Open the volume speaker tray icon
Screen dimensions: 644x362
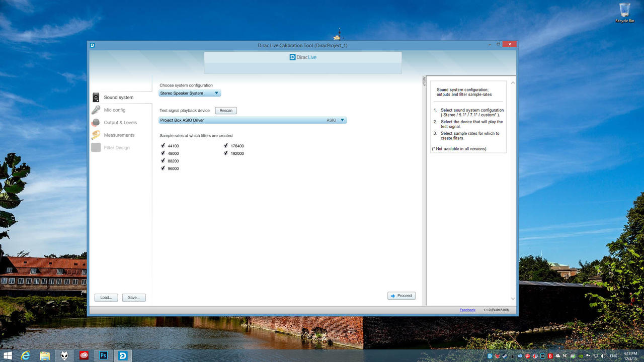click(603, 356)
